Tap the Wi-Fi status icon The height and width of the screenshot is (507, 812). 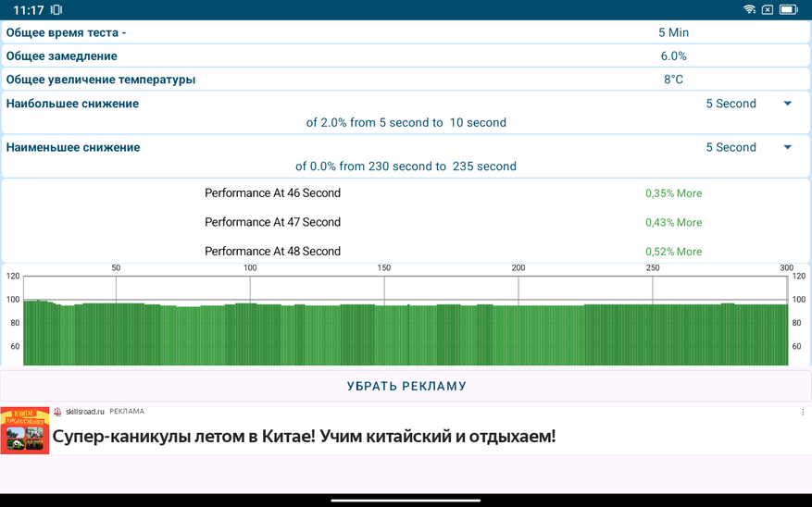click(749, 9)
